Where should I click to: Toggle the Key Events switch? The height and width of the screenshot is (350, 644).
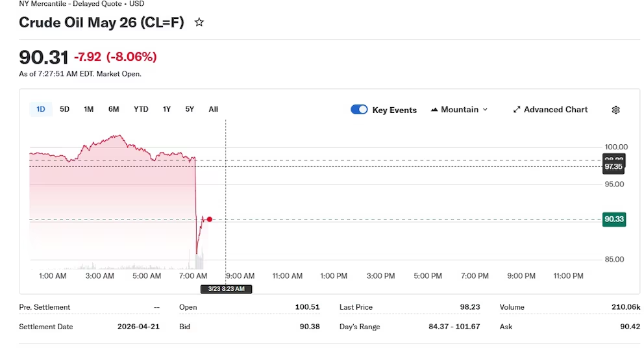pyautogui.click(x=359, y=110)
